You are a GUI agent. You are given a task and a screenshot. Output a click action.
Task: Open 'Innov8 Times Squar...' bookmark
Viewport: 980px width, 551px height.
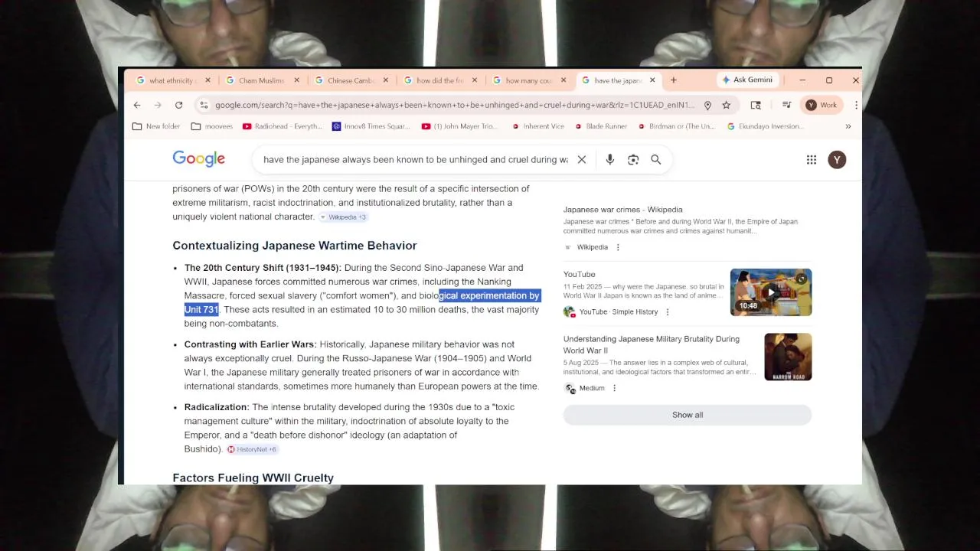(x=371, y=126)
